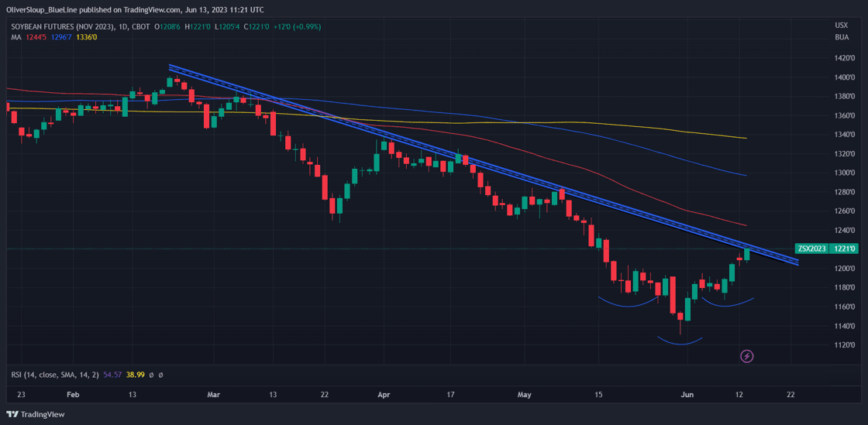
Task: Click the 1420'0 price axis label
Action: 845,58
